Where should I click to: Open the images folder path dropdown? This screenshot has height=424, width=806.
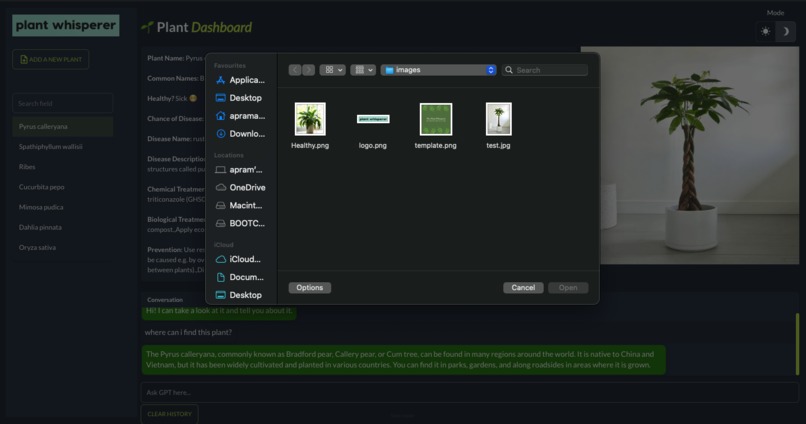[438, 70]
